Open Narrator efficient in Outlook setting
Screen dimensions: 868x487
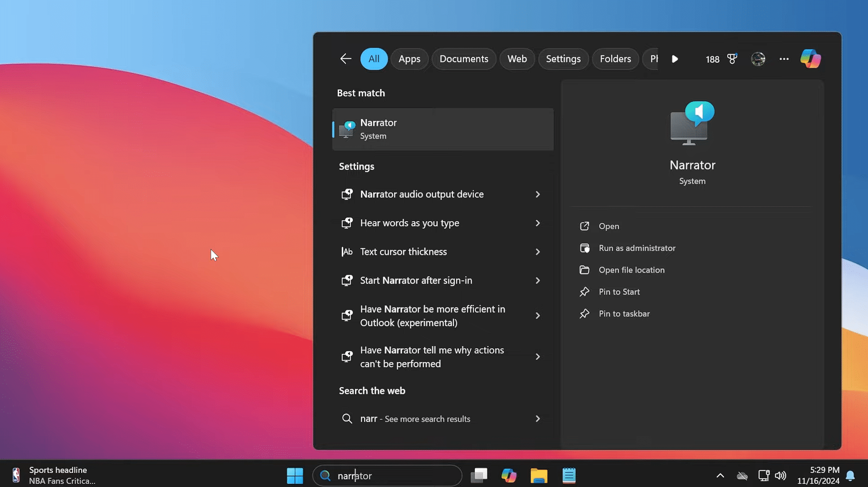[443, 316]
